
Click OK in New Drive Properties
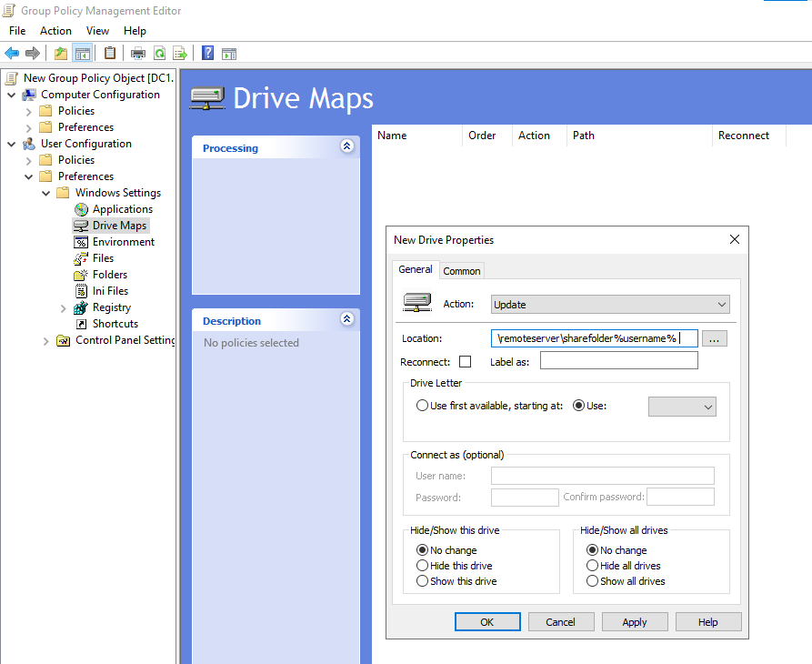(x=487, y=622)
